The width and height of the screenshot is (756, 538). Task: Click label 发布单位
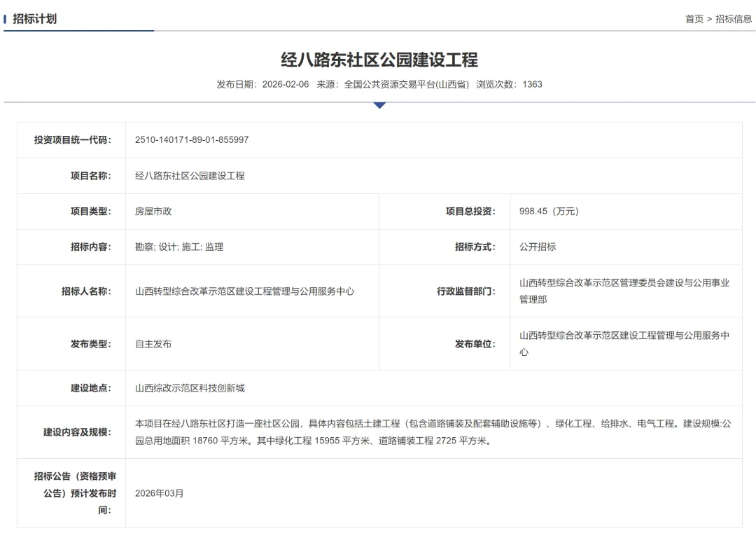coord(475,344)
